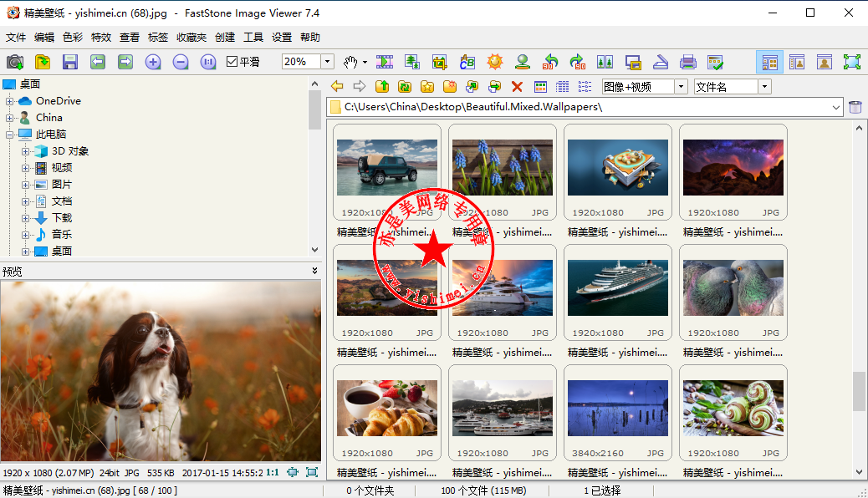This screenshot has height=498, width=868.
Task: Create a new folder
Action: pos(450,86)
